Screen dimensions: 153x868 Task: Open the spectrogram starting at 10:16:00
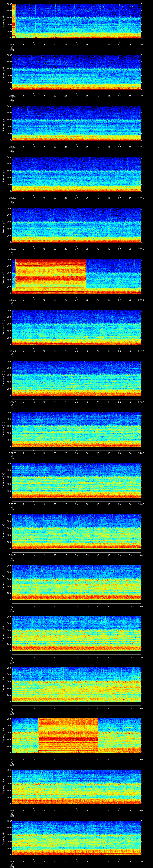click(76, 123)
